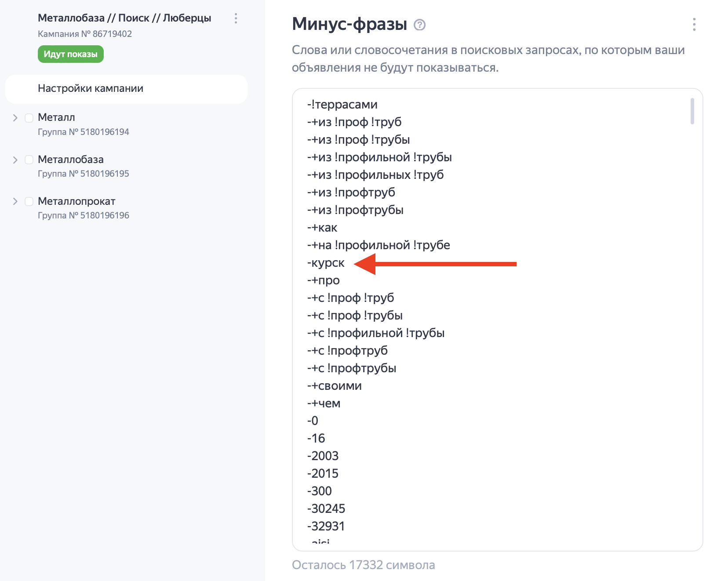Place cursor on the -курск line
Screen dimensions: 728x581
(326, 263)
